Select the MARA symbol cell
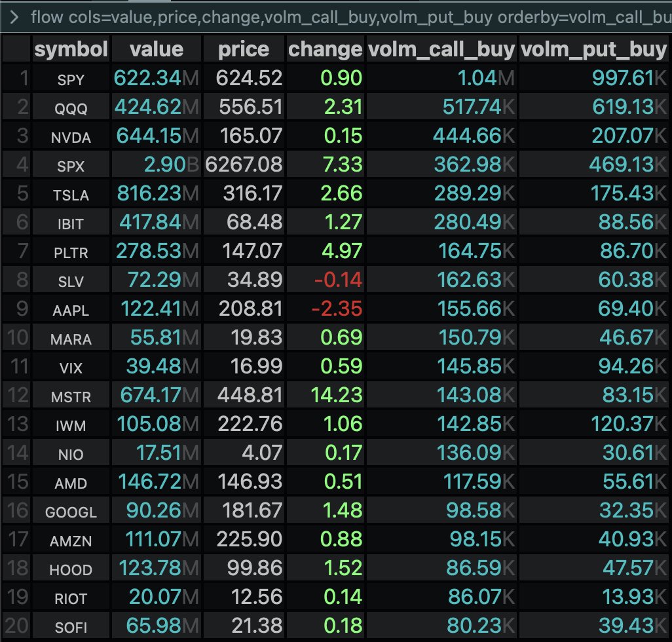This screenshot has width=672, height=642. 71,338
